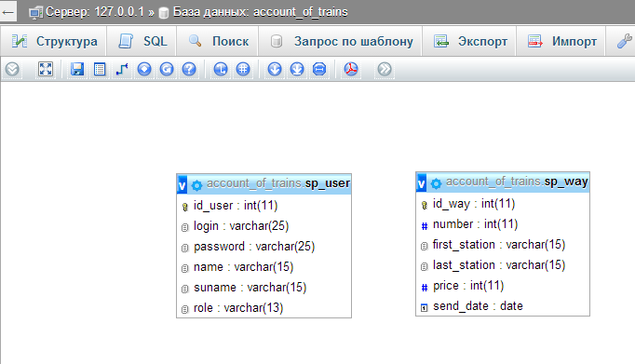
Task: Click the create table icon in the designer toolbar
Action: (x=100, y=69)
